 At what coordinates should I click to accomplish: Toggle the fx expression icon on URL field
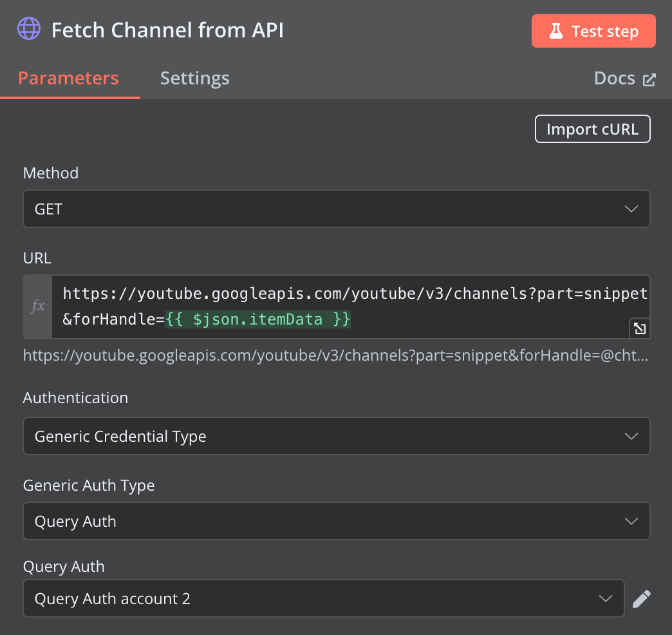pos(38,307)
